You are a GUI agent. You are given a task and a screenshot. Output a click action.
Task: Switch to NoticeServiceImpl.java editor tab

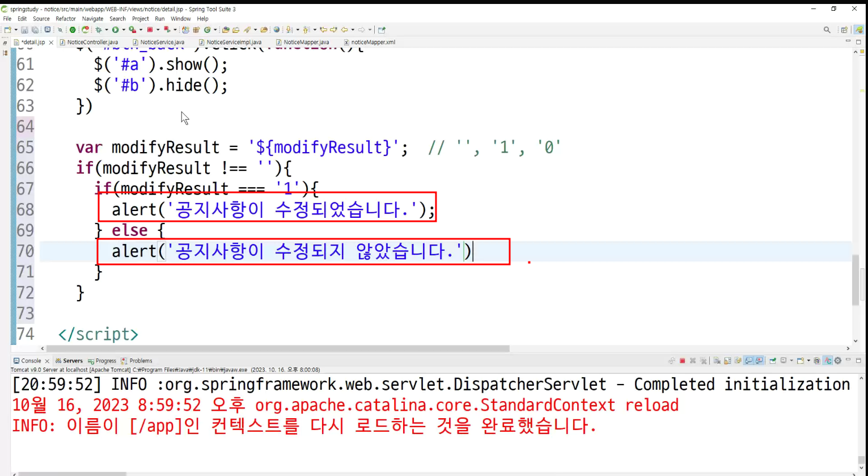click(x=230, y=43)
